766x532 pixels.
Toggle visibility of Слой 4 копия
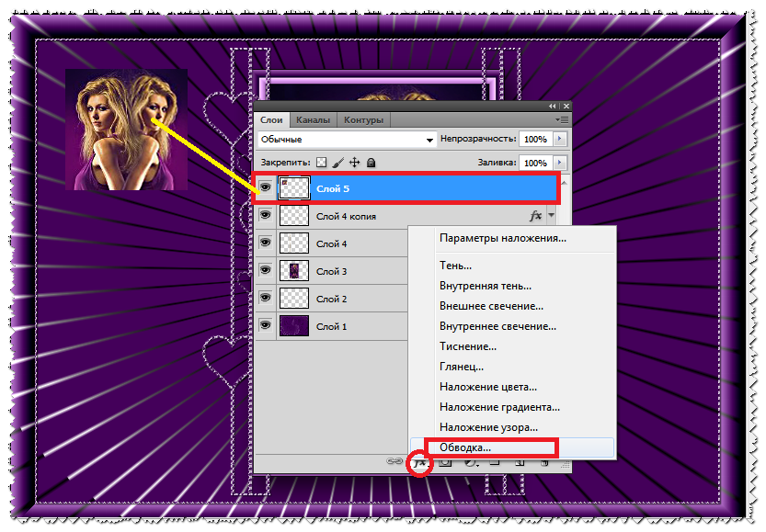265,215
